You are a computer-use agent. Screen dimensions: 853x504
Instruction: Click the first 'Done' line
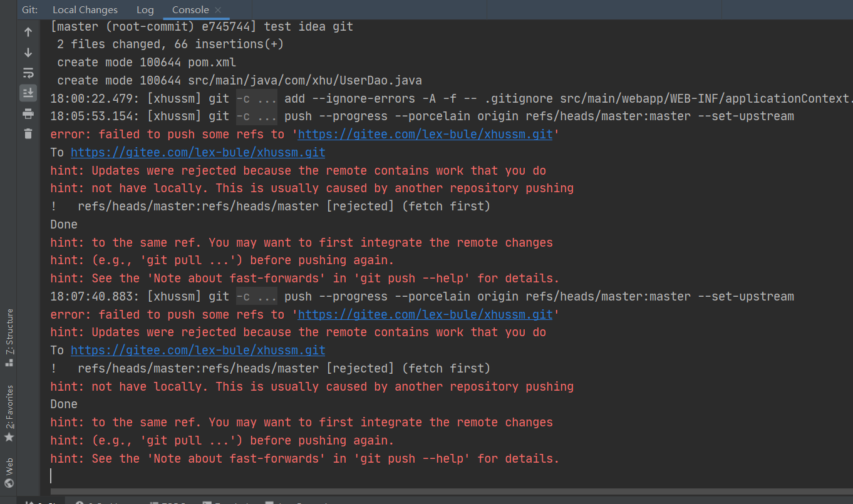click(x=64, y=225)
